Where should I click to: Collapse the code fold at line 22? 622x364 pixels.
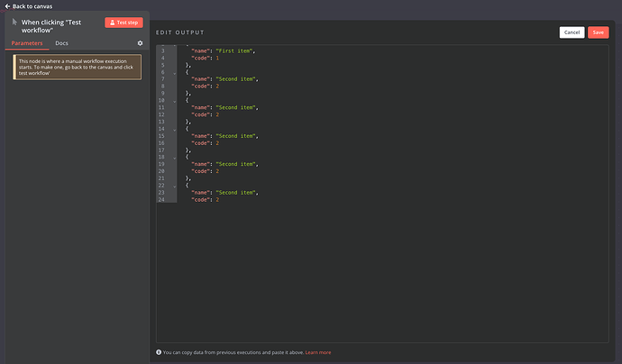click(x=174, y=186)
